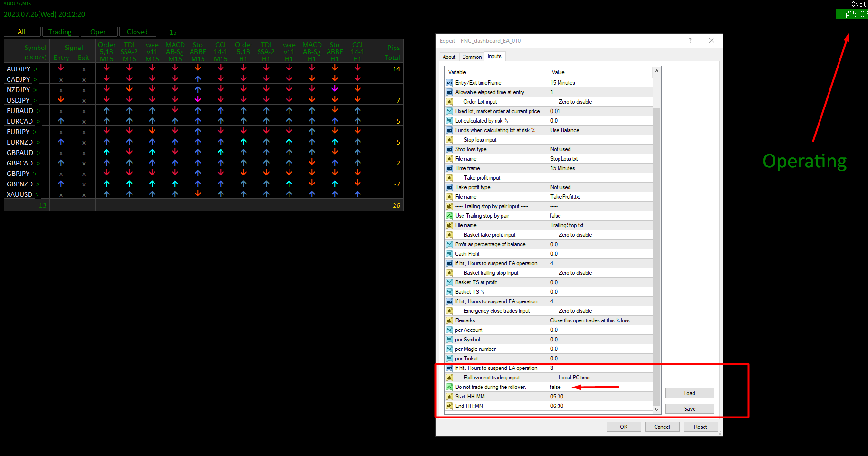
Task: Click the icon beside Use Trailing stop by pair
Action: click(x=449, y=216)
